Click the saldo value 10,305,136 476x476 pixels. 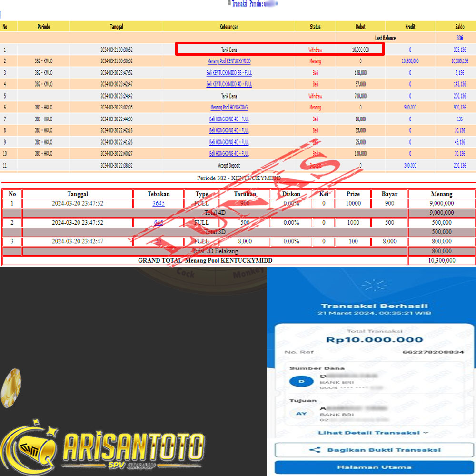460,61
